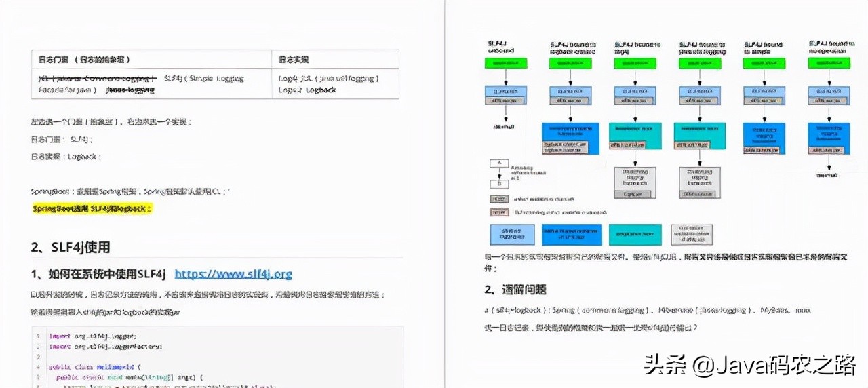Select the struck-through "jboss-logging" text in table
This screenshot has height=388, width=868.
tap(130, 90)
